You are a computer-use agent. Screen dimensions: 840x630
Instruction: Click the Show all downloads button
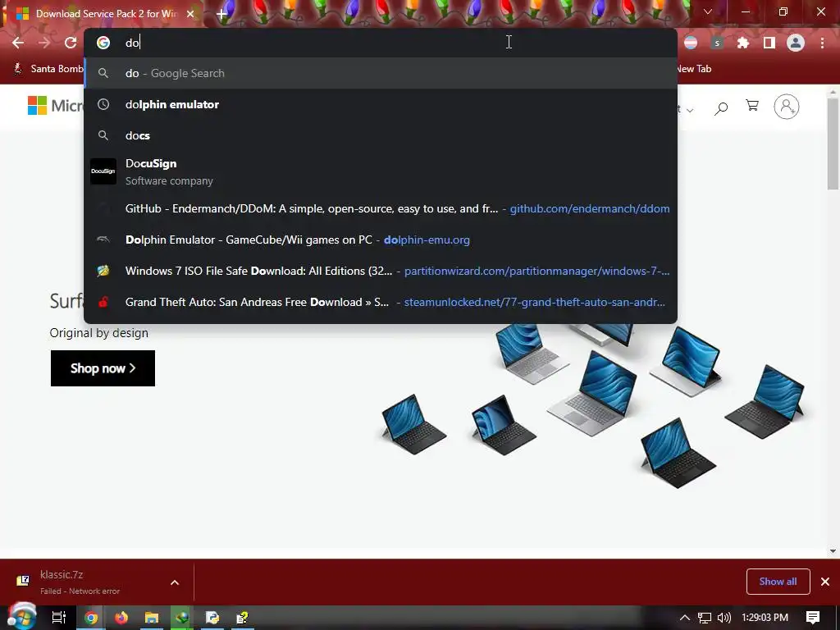[x=778, y=582]
